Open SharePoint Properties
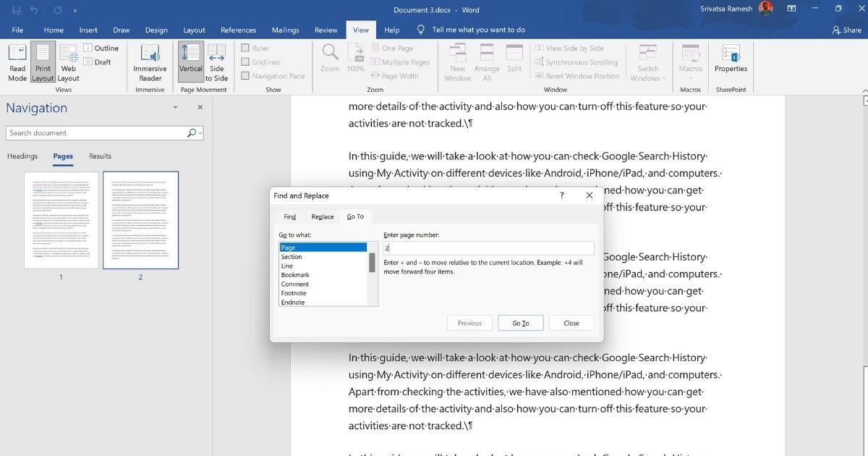868x456 pixels. tap(731, 58)
